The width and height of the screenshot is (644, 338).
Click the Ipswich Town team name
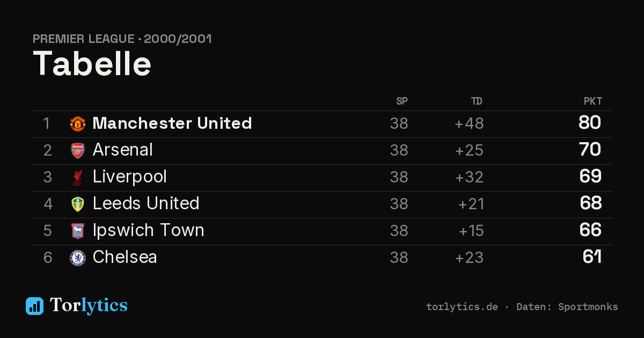[x=149, y=231]
